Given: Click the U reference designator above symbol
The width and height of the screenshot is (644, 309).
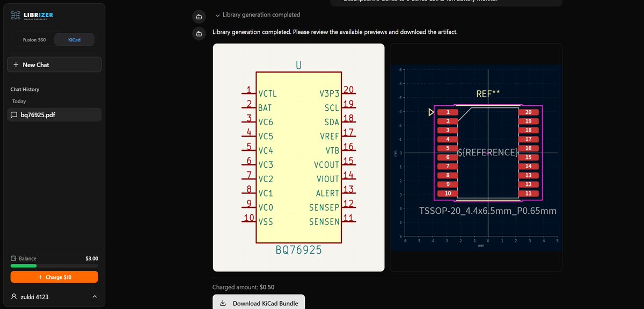Looking at the screenshot, I should click(299, 66).
